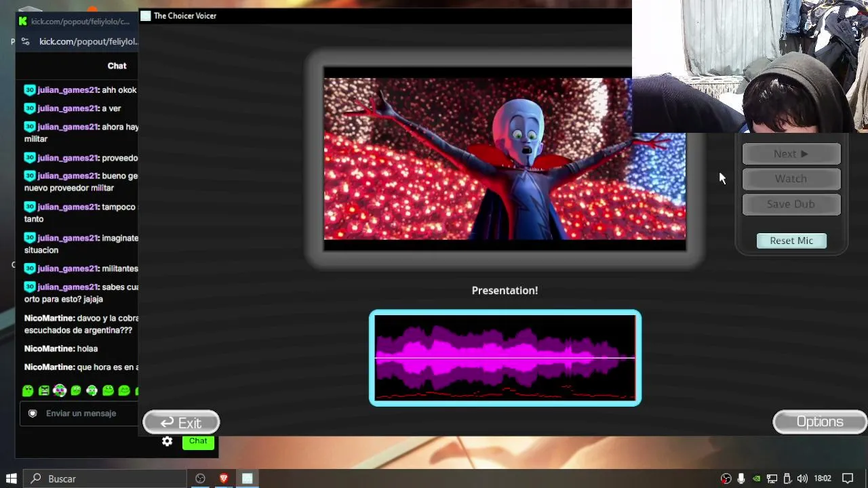Select the first green blob emote
This screenshot has height=488, width=868.
28,390
